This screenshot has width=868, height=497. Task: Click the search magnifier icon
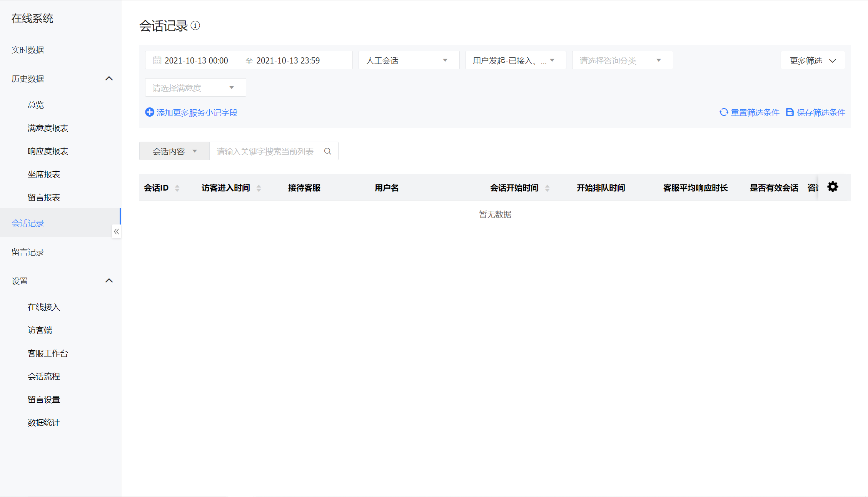point(327,151)
